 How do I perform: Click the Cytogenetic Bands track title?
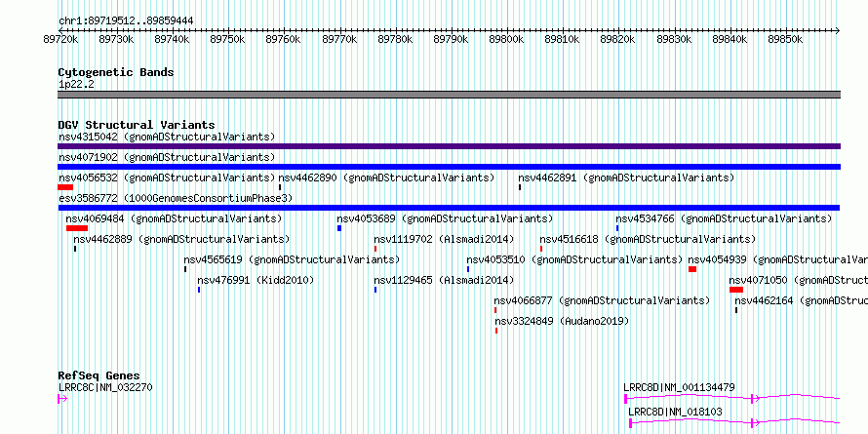point(116,72)
